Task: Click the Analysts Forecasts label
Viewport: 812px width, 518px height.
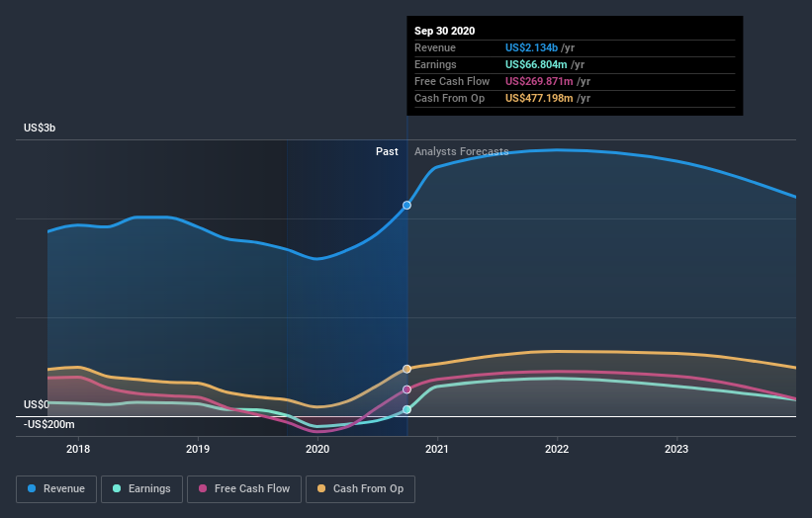Action: 462,151
